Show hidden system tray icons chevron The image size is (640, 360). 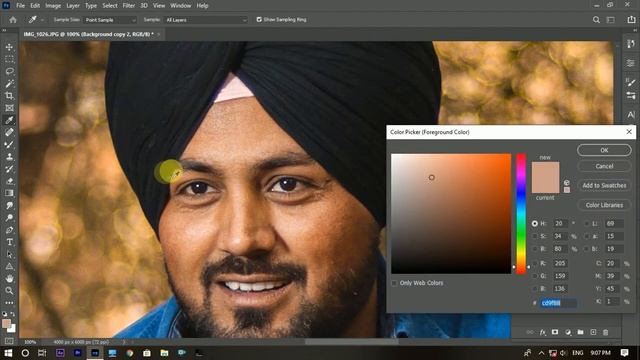[x=541, y=353]
